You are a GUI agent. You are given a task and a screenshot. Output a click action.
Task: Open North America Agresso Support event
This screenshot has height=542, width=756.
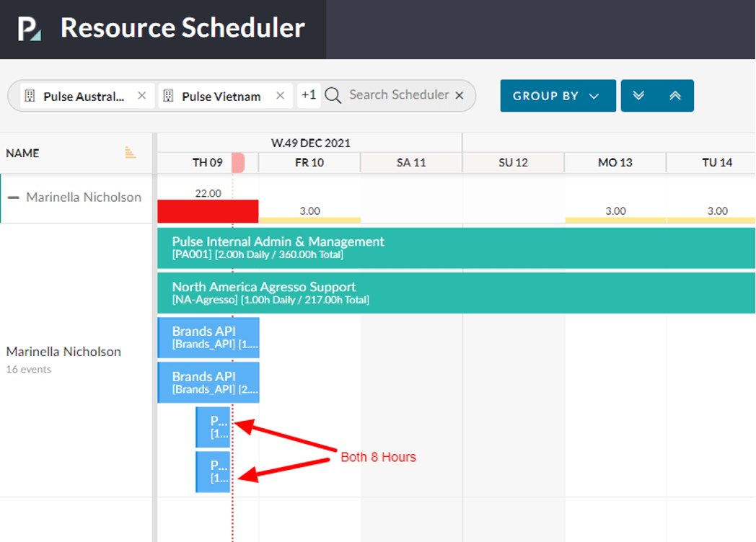[456, 293]
